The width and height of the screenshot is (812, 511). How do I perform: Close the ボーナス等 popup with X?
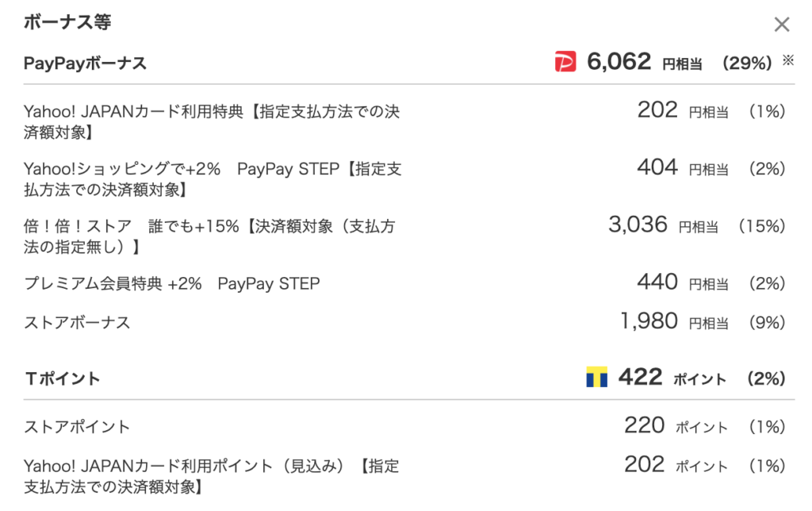[781, 25]
